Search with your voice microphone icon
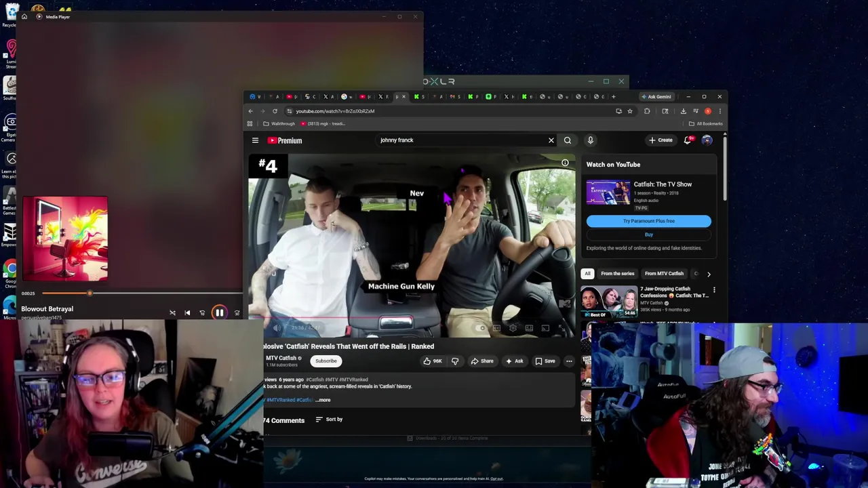 tap(590, 140)
